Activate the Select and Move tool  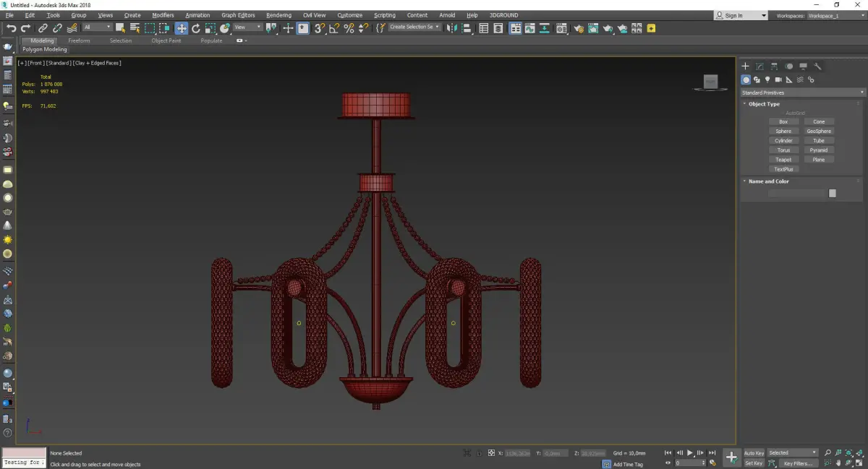[181, 28]
